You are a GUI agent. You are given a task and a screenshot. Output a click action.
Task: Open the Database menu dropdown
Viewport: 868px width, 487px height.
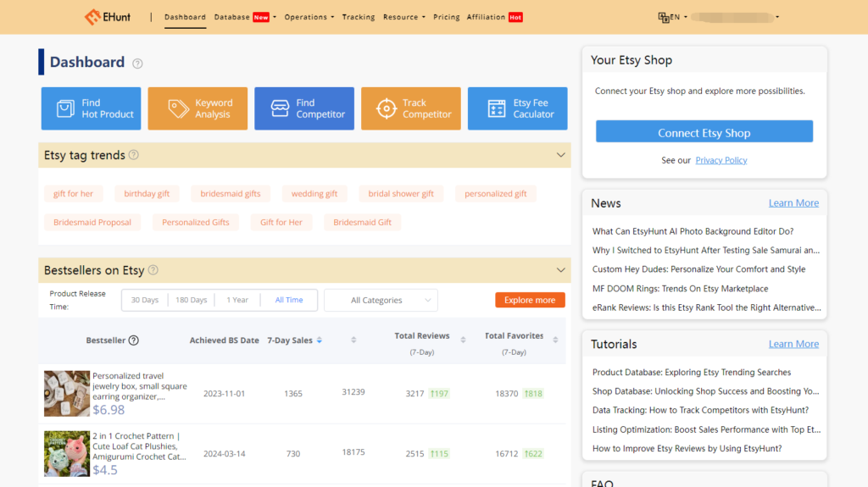point(245,17)
